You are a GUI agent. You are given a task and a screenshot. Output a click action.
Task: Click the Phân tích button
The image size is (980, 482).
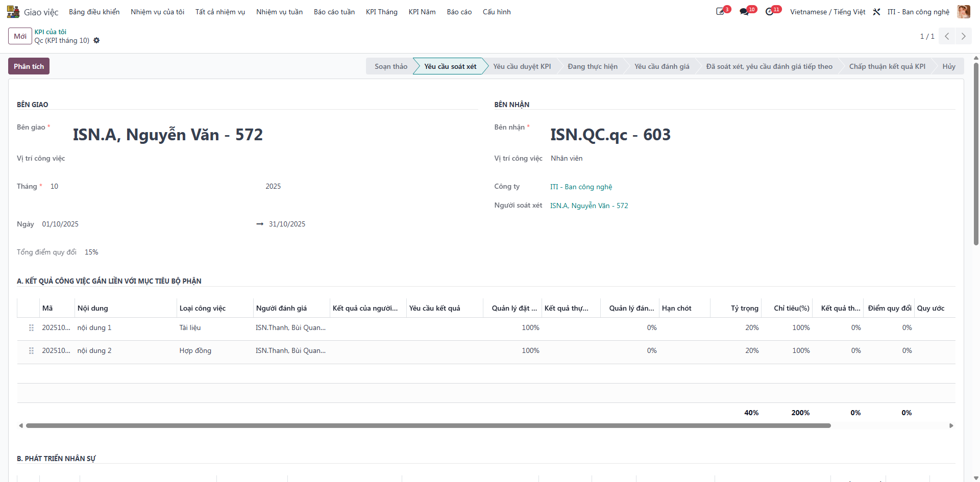click(29, 66)
